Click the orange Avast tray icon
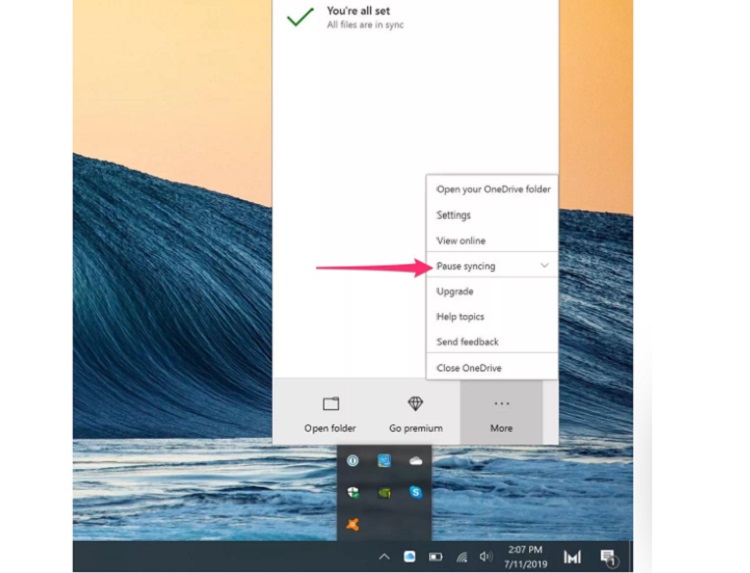 [352, 523]
